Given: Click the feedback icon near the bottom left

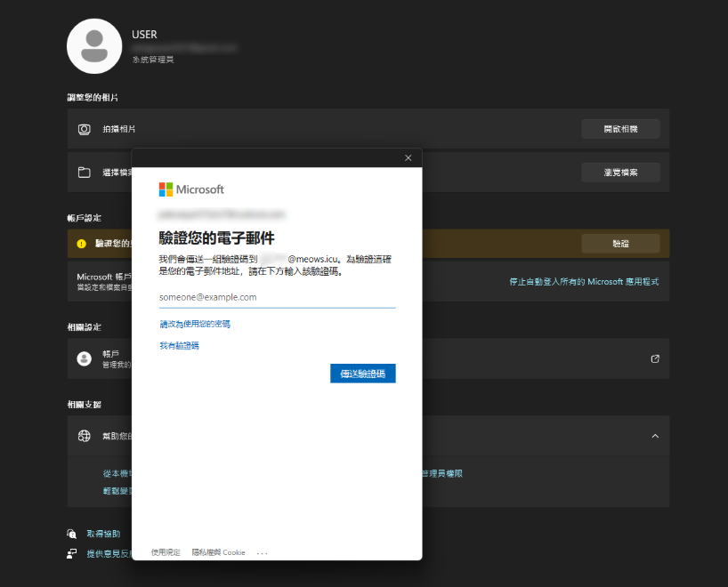Looking at the screenshot, I should click(71, 553).
